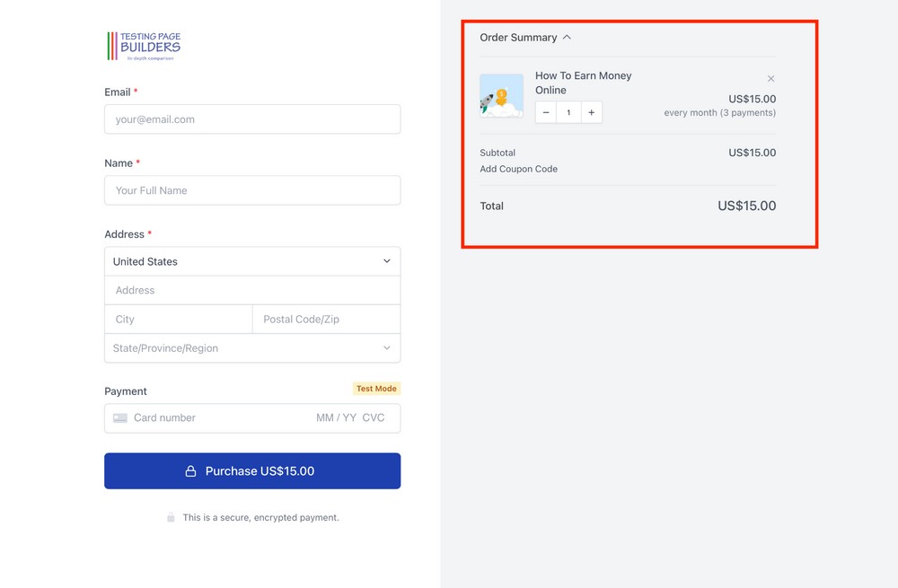
Task: Click the Testing Page Builders logo
Action: coord(144,43)
